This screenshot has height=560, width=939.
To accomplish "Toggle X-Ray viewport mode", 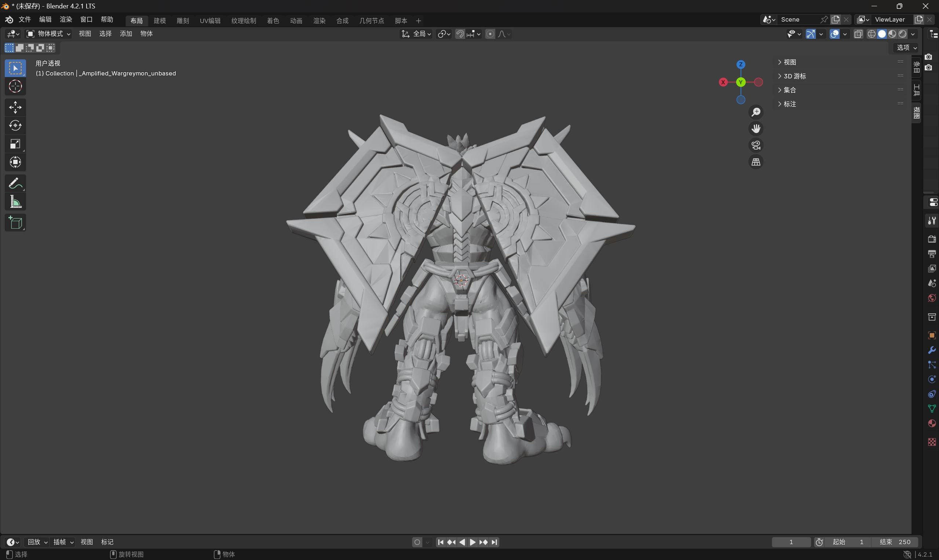I will tap(858, 34).
